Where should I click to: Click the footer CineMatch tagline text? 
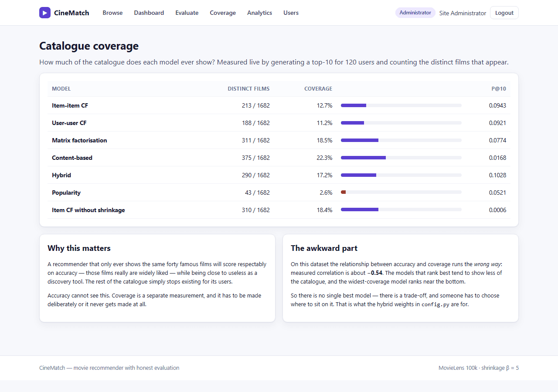[109, 368]
